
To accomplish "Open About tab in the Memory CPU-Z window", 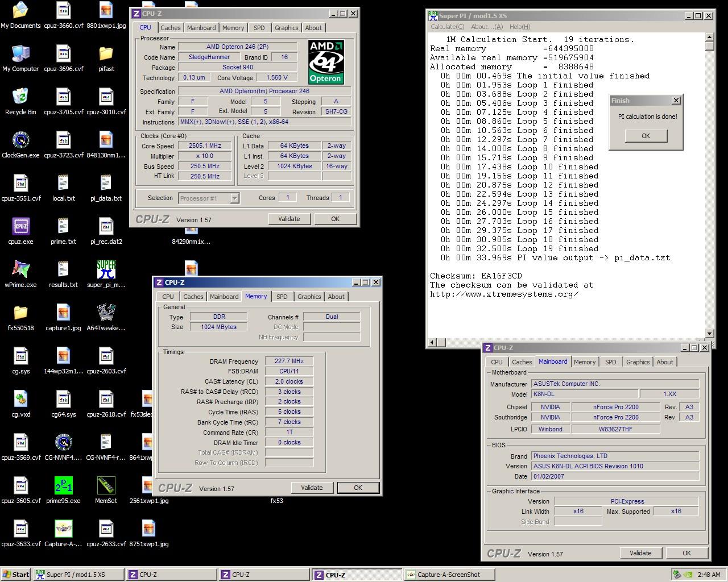I will point(336,297).
